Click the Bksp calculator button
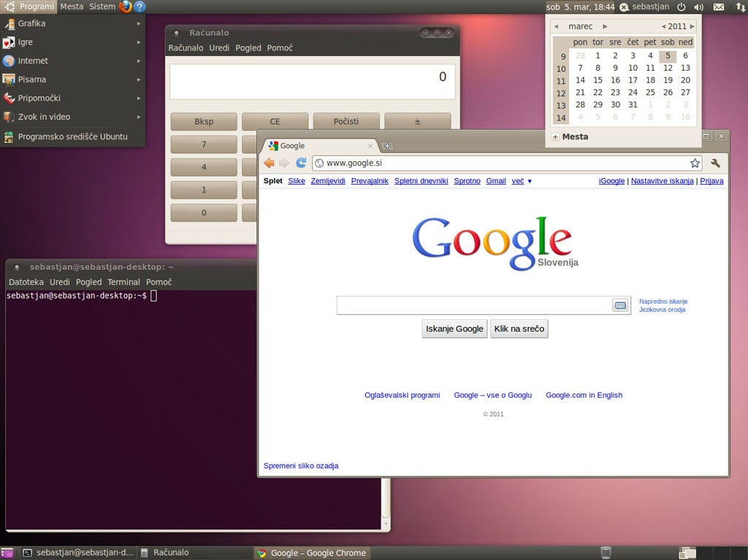Screen dimensions: 748x560 [x=204, y=122]
